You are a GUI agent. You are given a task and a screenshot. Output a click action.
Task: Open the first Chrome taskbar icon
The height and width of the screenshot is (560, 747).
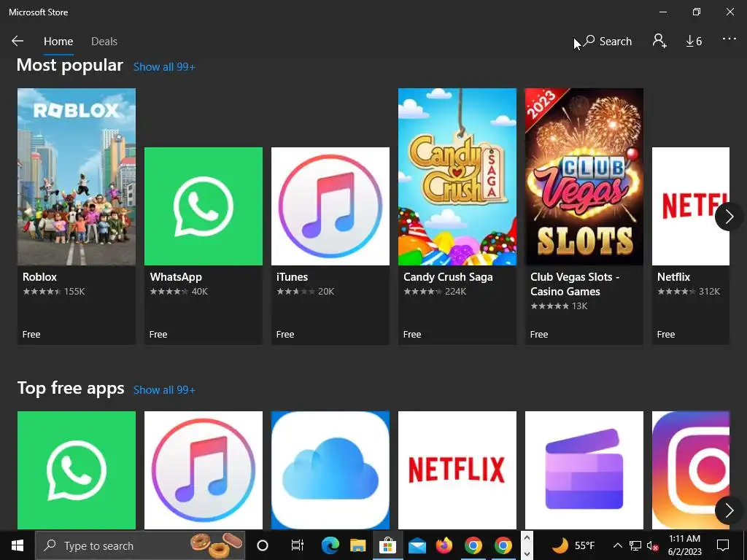(x=473, y=545)
